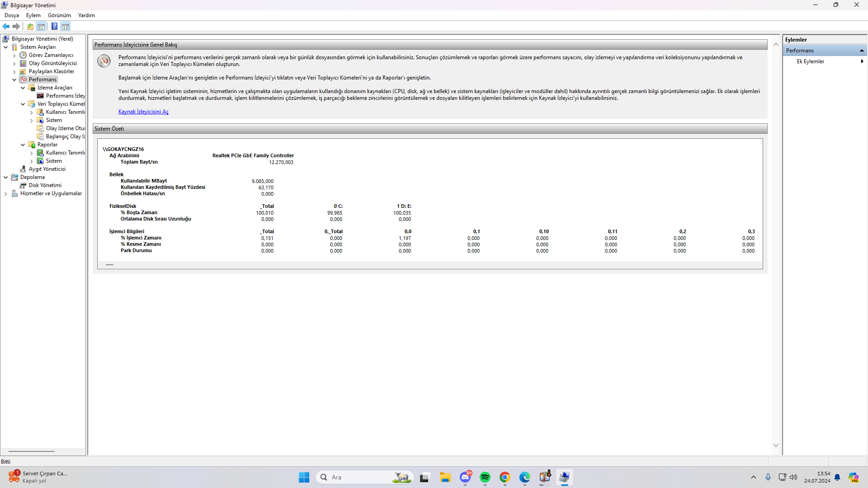
Task: Click the Up One Level folder icon
Action: click(30, 26)
